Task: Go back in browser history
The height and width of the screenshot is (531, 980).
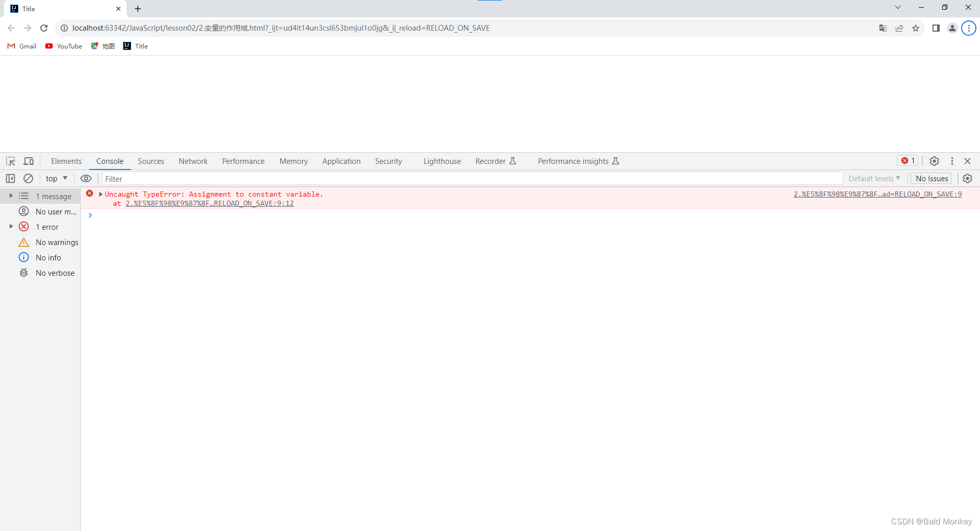Action: [x=11, y=28]
